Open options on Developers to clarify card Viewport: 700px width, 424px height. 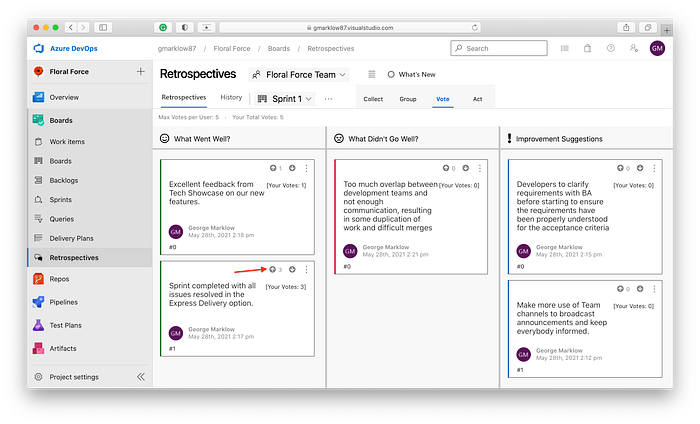click(x=654, y=168)
